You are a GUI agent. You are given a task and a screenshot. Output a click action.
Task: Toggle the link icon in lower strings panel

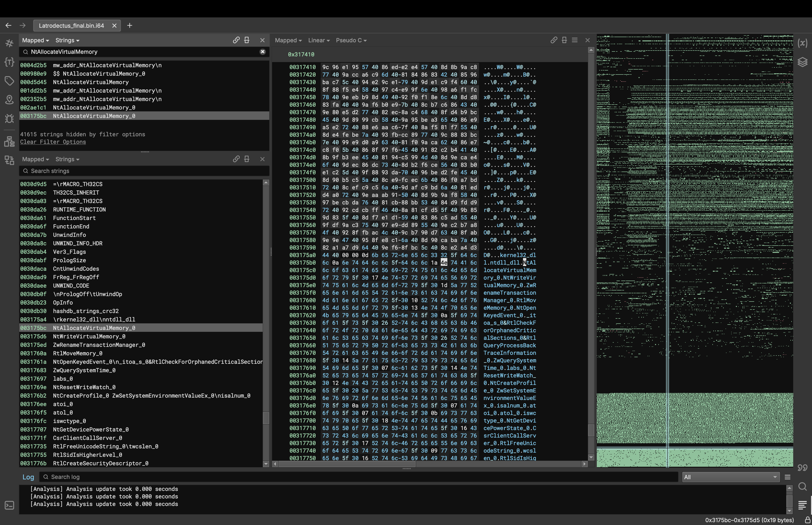pyautogui.click(x=236, y=159)
